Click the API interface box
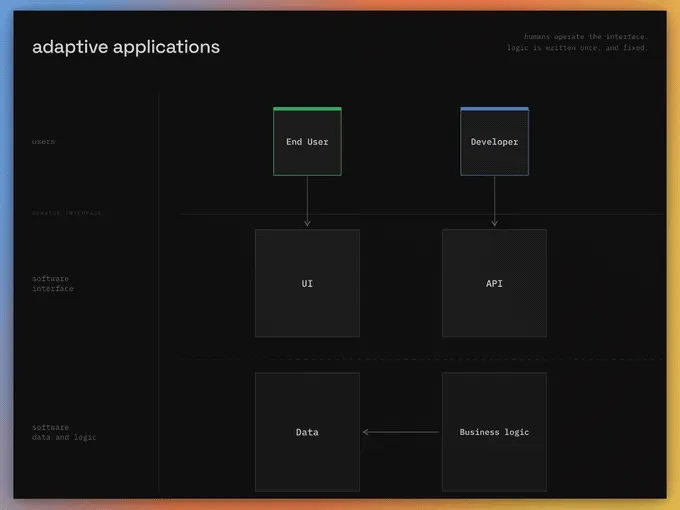Screen dimensions: 680x510 click(x=494, y=283)
